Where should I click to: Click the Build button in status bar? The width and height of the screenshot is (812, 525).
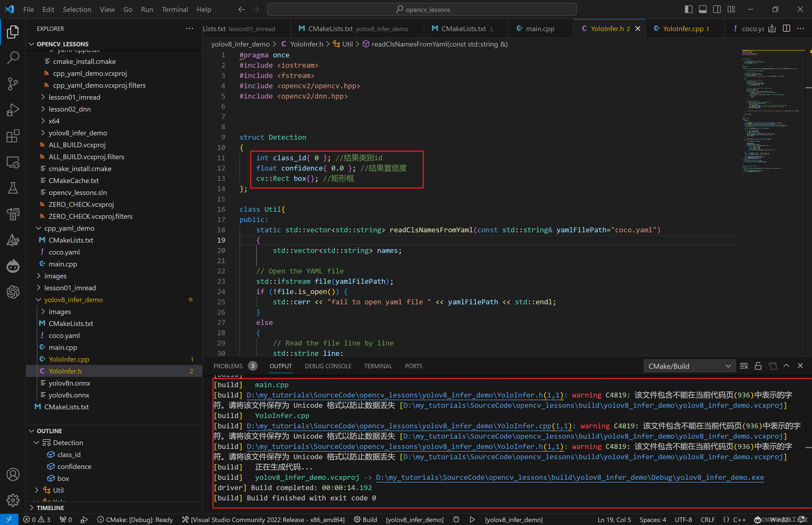coord(365,519)
